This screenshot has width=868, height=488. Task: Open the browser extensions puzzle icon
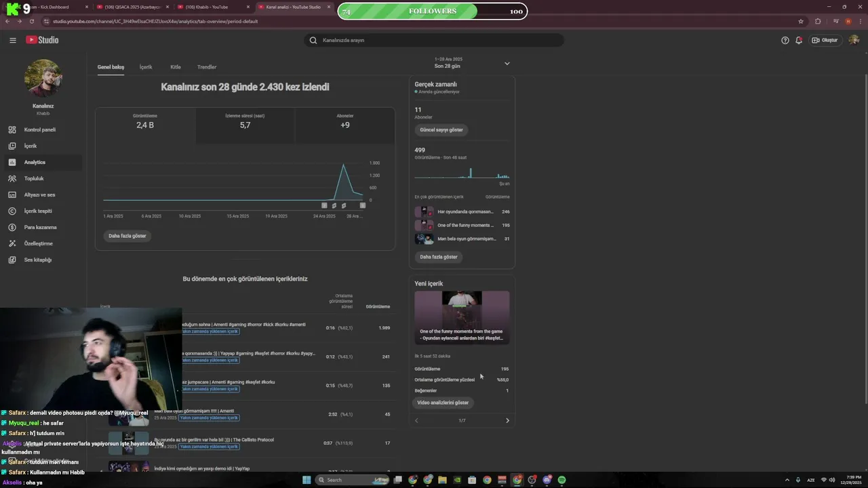click(818, 21)
